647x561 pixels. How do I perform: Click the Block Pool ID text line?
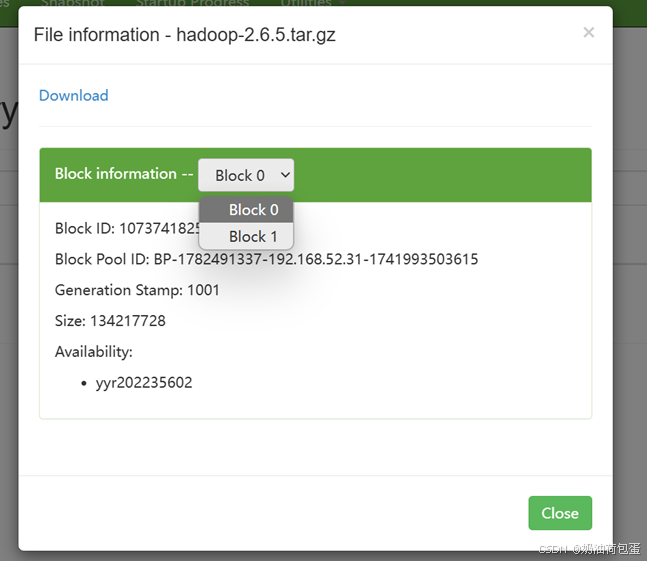click(x=267, y=259)
